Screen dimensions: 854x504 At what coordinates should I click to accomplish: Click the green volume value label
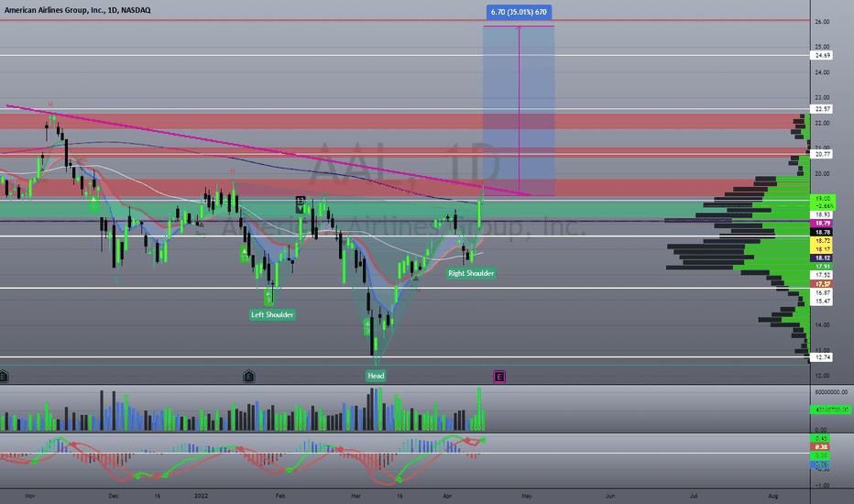click(x=830, y=410)
